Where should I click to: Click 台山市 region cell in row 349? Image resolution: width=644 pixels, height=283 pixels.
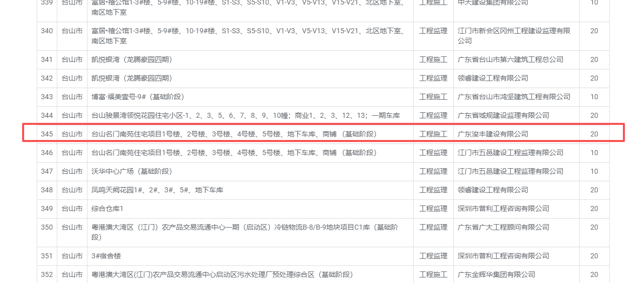[72, 208]
